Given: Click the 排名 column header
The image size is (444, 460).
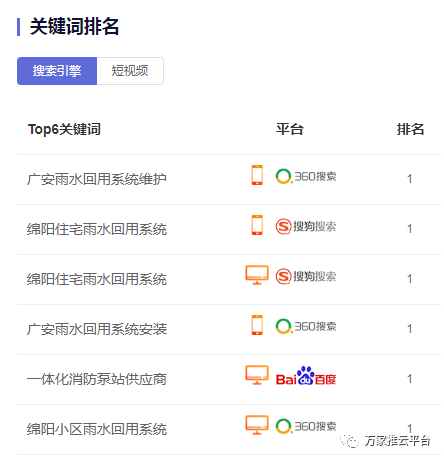Looking at the screenshot, I should point(410,129).
